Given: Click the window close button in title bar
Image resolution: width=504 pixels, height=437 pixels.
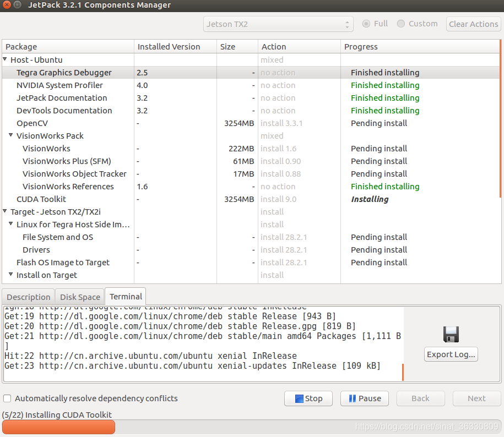Looking at the screenshot, I should [x=7, y=5].
